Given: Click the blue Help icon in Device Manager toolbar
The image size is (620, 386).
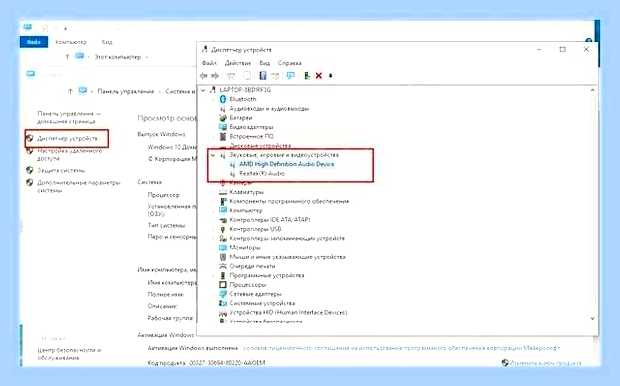Looking at the screenshot, I should click(263, 76).
